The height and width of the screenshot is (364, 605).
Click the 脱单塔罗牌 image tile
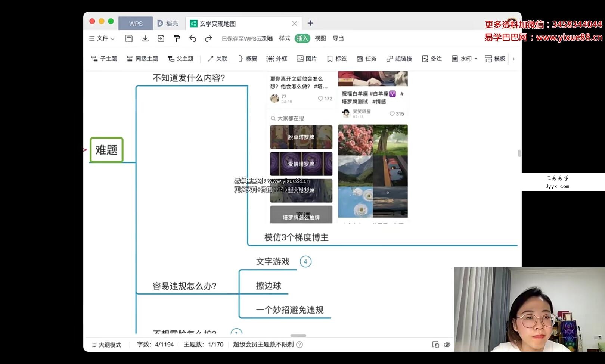301,137
